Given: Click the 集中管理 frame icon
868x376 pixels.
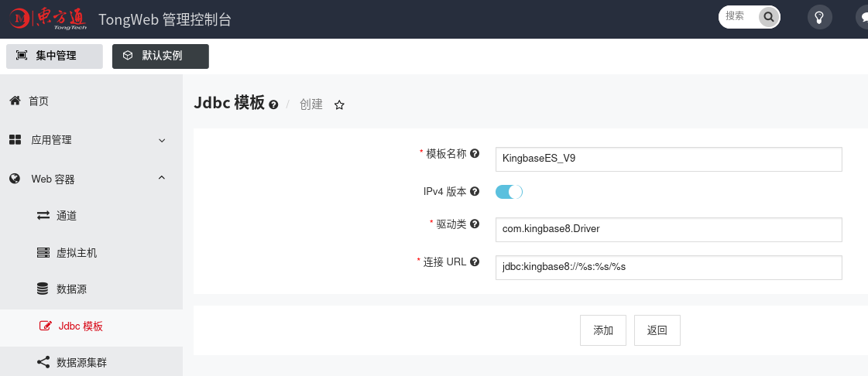Looking at the screenshot, I should [22, 55].
